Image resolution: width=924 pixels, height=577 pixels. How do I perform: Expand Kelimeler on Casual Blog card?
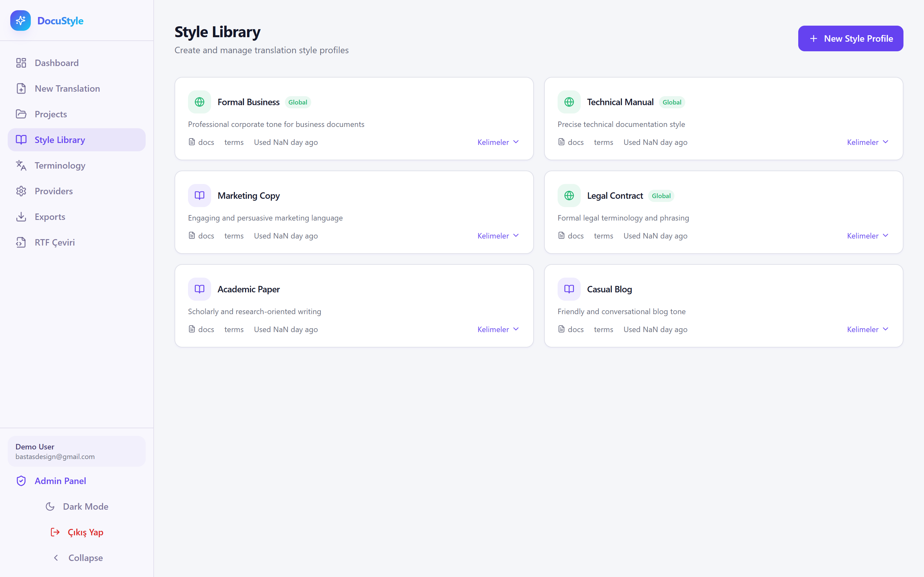tap(868, 329)
